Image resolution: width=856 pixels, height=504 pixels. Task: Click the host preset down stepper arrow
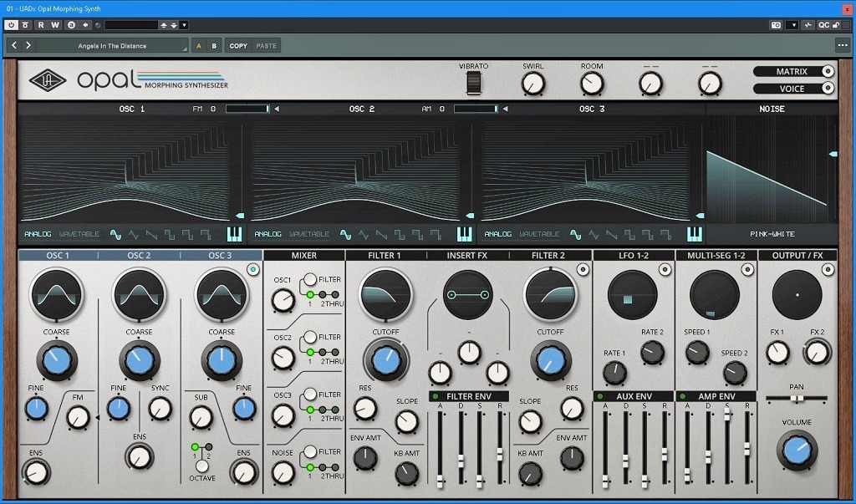coord(174,25)
